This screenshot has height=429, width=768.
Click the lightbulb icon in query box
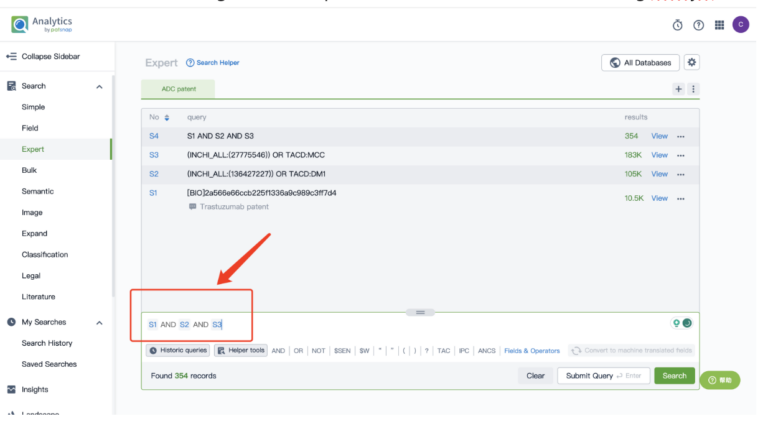pyautogui.click(x=676, y=323)
